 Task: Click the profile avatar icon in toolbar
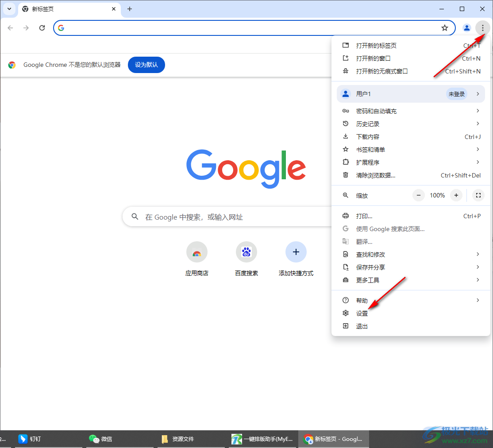tap(466, 28)
